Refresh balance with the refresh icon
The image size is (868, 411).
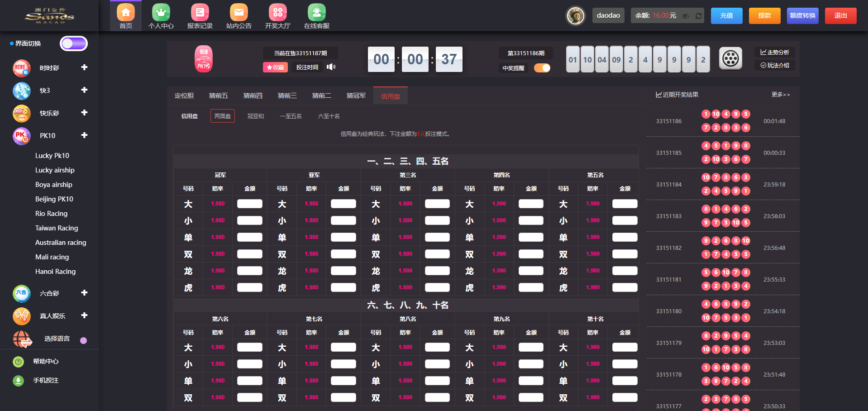click(699, 16)
